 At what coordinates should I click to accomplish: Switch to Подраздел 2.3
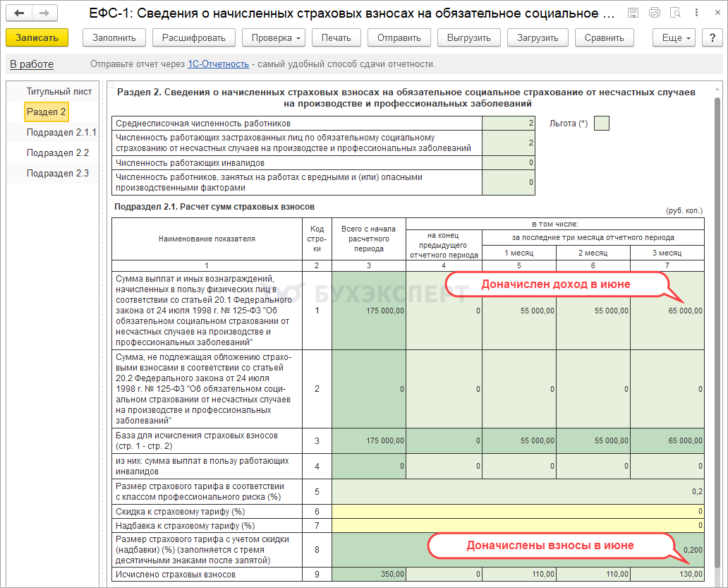[58, 173]
